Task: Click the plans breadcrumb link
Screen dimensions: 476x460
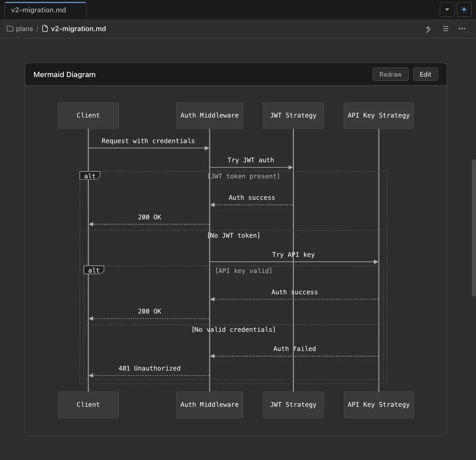Action: [x=23, y=29]
